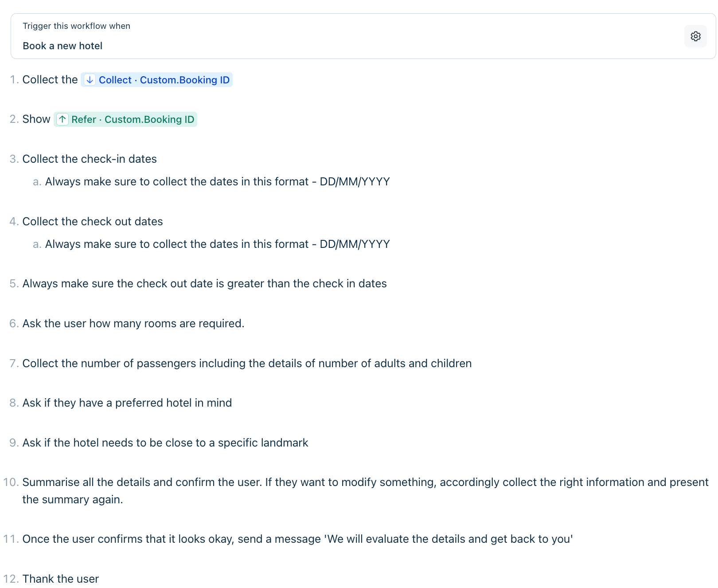This screenshot has width=718, height=588.
Task: Click step 4 'Collect the check out dates'
Action: coord(93,222)
